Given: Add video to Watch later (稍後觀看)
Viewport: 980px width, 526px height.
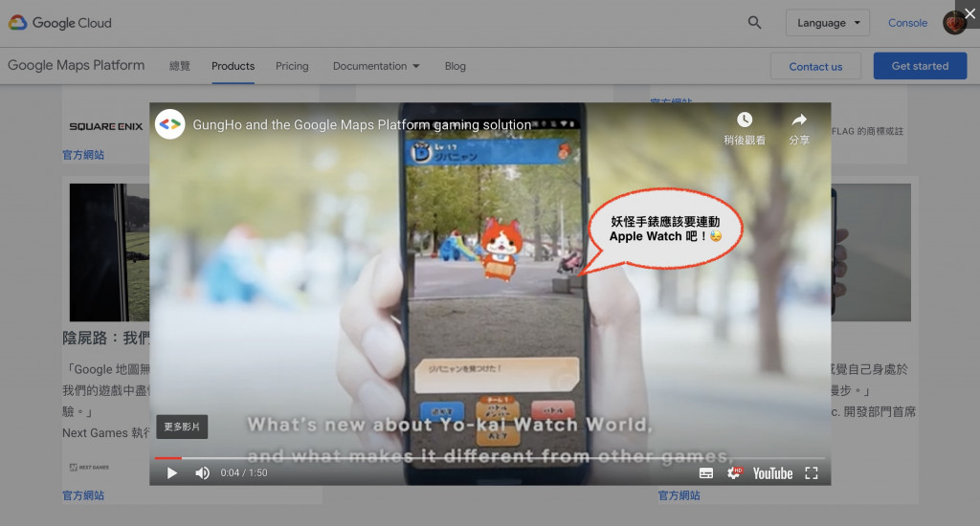Looking at the screenshot, I should tap(745, 129).
